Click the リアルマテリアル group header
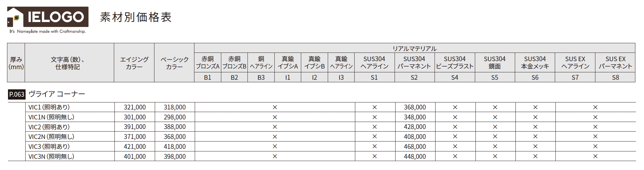The height and width of the screenshot is (170, 644). coord(415,48)
